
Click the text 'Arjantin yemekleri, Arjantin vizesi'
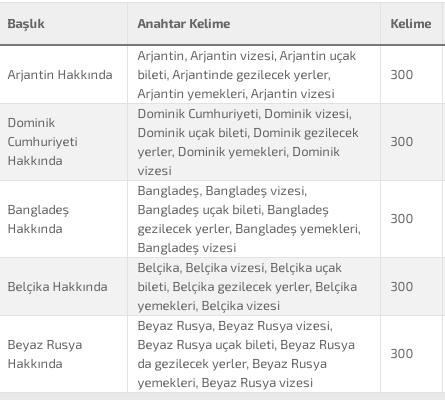click(236, 94)
